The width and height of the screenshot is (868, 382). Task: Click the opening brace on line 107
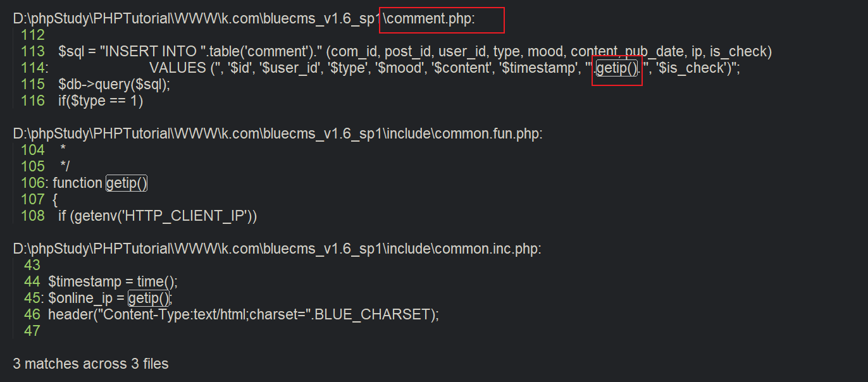(x=55, y=200)
